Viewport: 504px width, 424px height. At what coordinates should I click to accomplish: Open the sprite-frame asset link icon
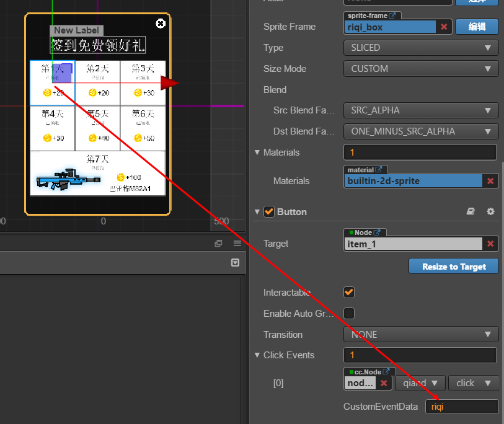[392, 15]
